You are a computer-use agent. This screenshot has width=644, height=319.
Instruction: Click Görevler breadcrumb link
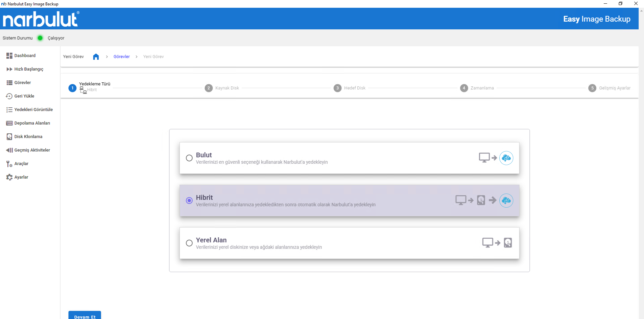tap(121, 57)
